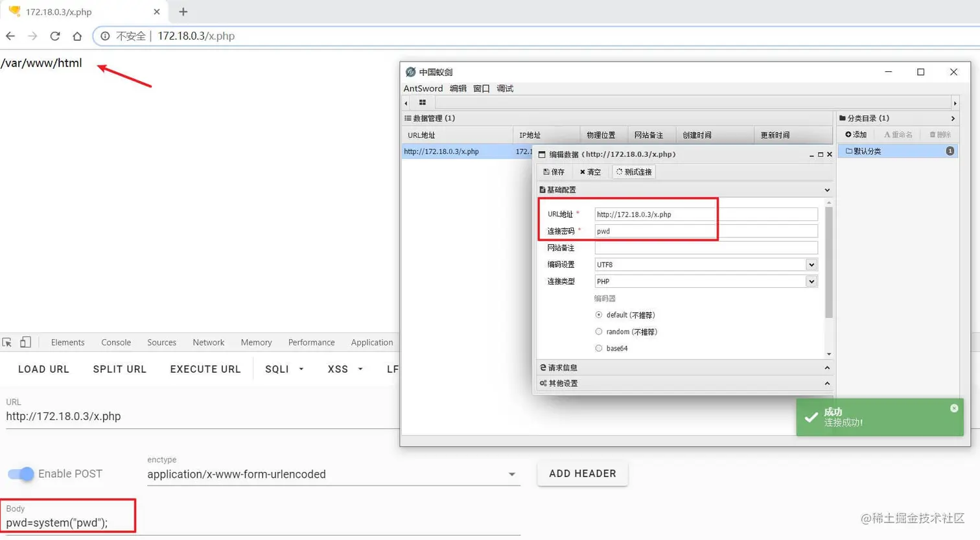Minimize the 编辑数据 dialog
This screenshot has height=540, width=980.
click(x=811, y=155)
